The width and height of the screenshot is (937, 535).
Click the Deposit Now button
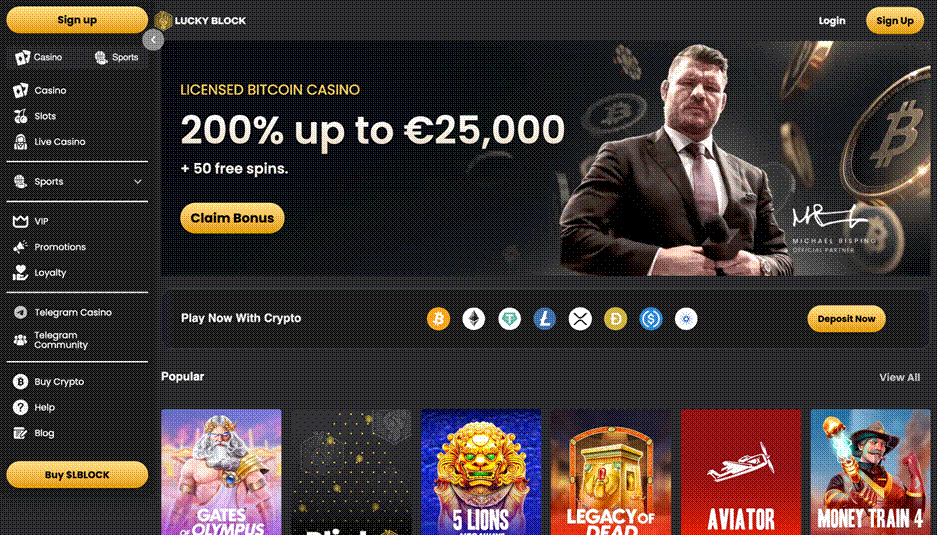[846, 319]
